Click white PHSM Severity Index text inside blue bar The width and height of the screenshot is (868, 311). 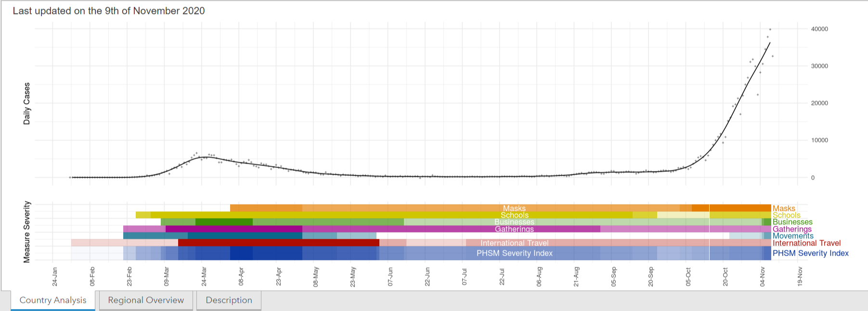514,253
